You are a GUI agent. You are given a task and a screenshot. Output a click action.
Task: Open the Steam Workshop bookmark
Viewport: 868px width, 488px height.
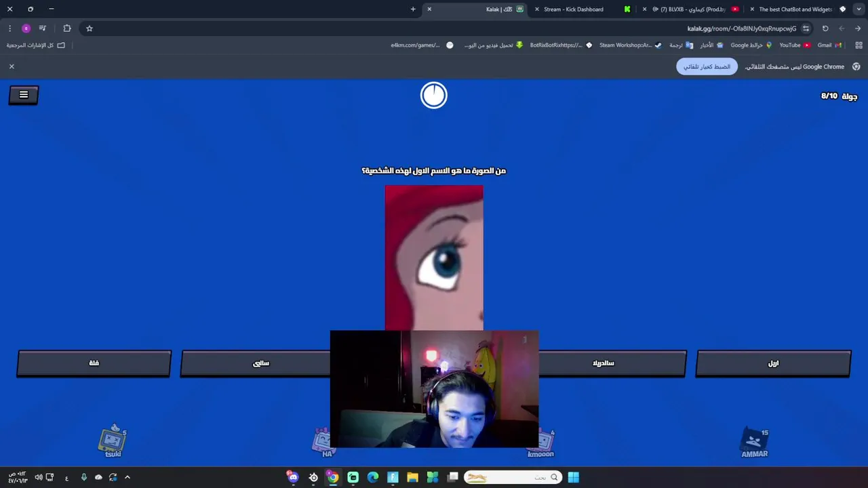(x=630, y=45)
